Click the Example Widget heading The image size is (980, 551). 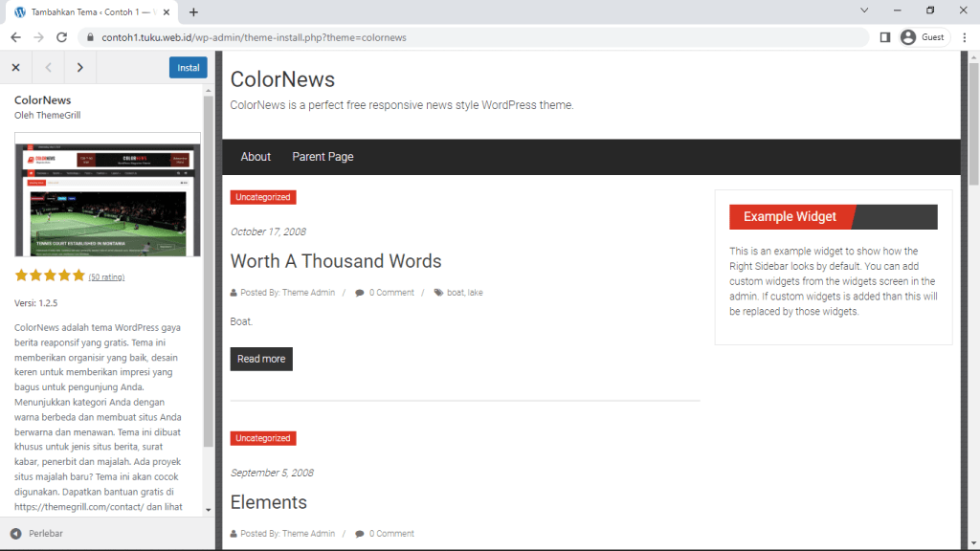coord(790,217)
